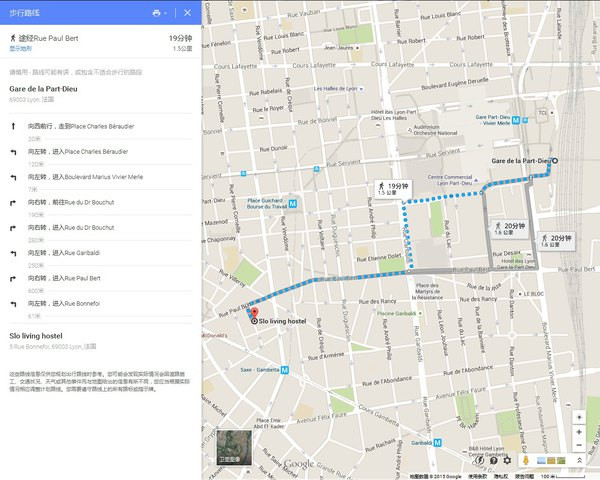The image size is (600, 480).
Task: Open the second photo thumbnail in explore bar
Action: [x=551, y=460]
